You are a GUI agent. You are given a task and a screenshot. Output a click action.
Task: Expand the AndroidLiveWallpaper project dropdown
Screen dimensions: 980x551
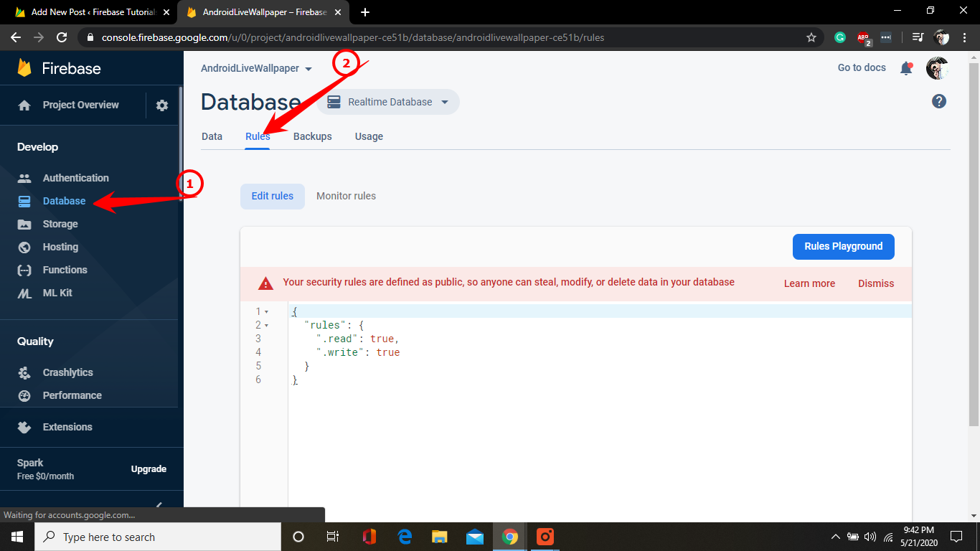[256, 68]
